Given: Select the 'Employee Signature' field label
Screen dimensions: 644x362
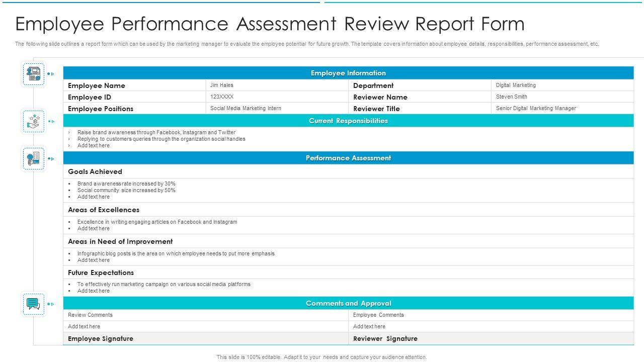Looking at the screenshot, I should tap(101, 338).
